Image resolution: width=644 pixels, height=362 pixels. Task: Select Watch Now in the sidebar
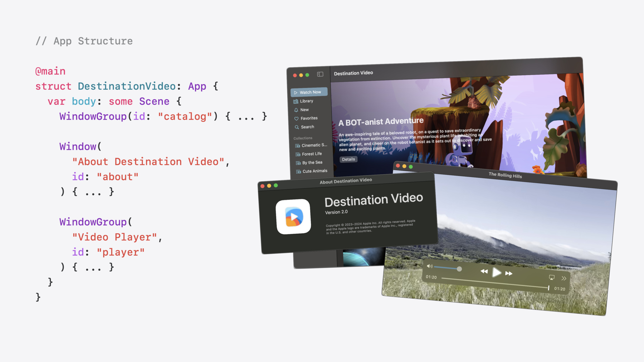click(x=309, y=92)
